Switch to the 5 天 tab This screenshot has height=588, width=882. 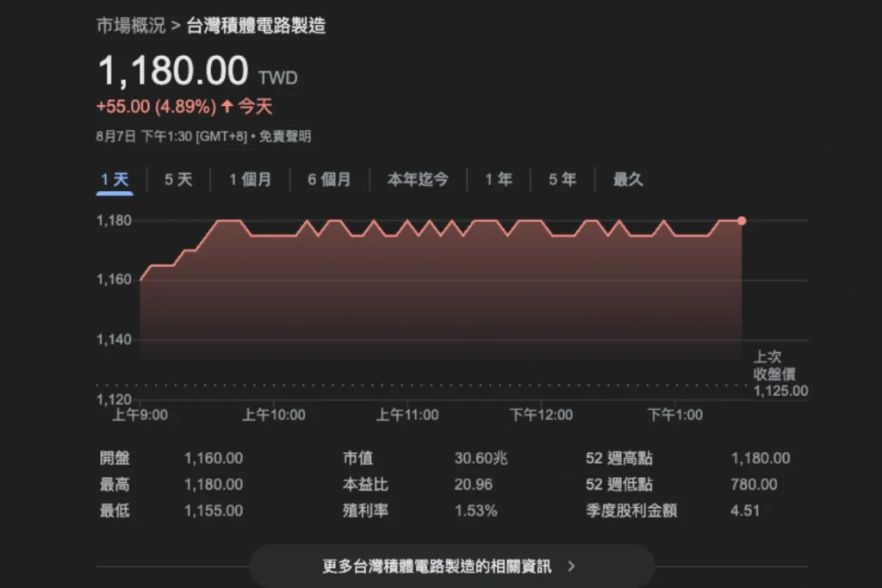pyautogui.click(x=178, y=180)
